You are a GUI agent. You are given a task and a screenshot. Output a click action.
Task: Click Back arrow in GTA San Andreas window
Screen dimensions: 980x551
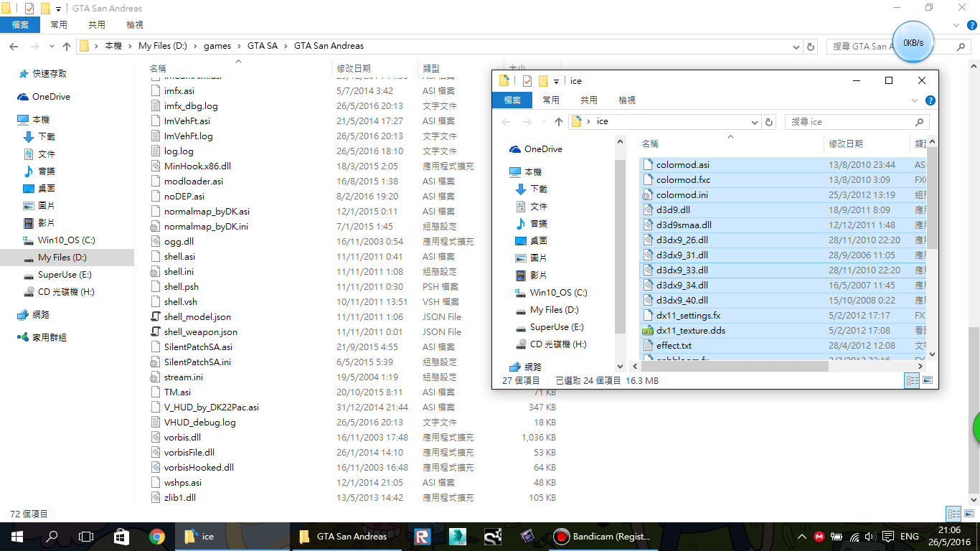pos(13,46)
